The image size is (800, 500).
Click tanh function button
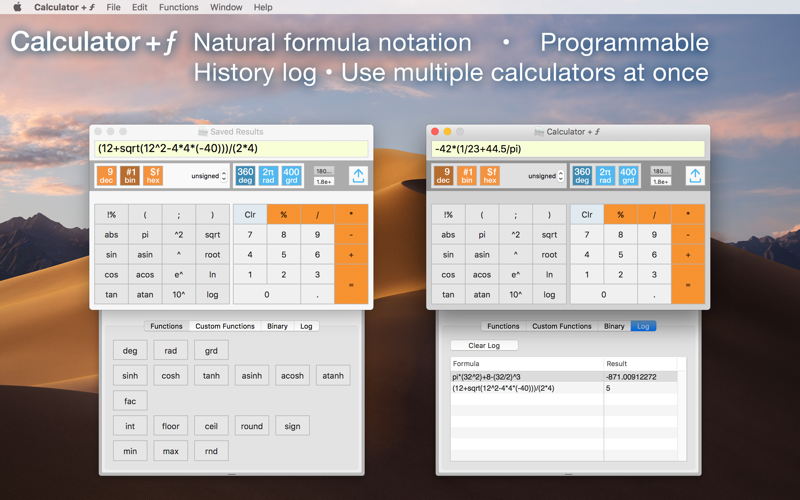point(211,376)
